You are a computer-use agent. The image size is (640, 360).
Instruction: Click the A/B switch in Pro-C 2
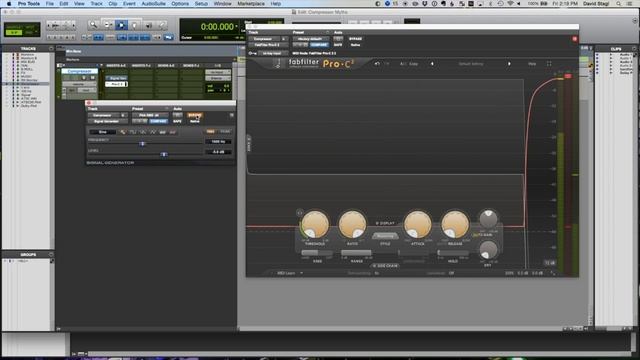pyautogui.click(x=403, y=64)
